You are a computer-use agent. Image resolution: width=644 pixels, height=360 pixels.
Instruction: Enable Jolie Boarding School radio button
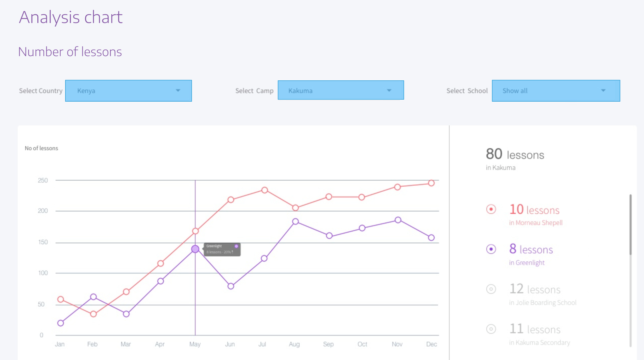coord(491,289)
